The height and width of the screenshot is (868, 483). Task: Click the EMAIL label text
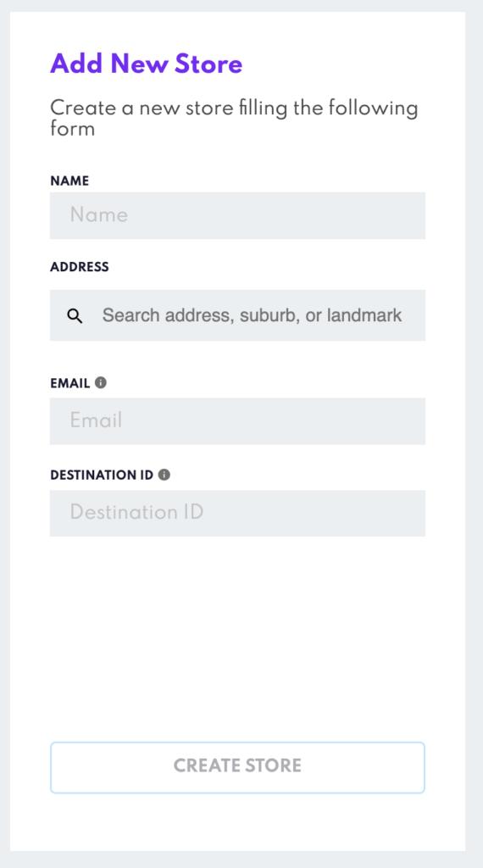point(70,383)
